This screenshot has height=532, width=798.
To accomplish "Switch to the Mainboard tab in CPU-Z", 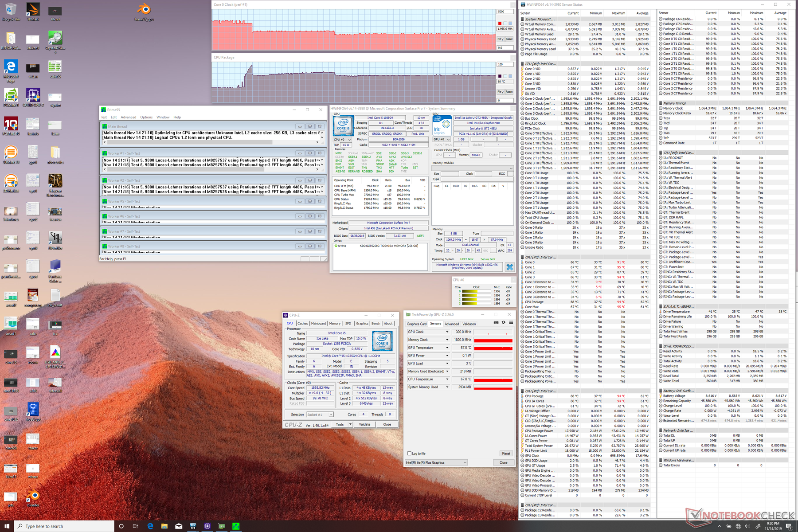I will pos(318,324).
